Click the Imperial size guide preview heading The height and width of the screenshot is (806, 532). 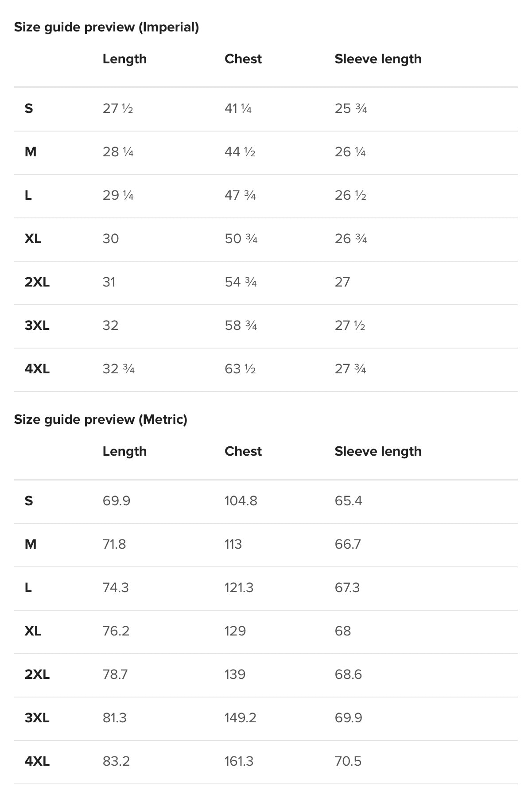(106, 27)
